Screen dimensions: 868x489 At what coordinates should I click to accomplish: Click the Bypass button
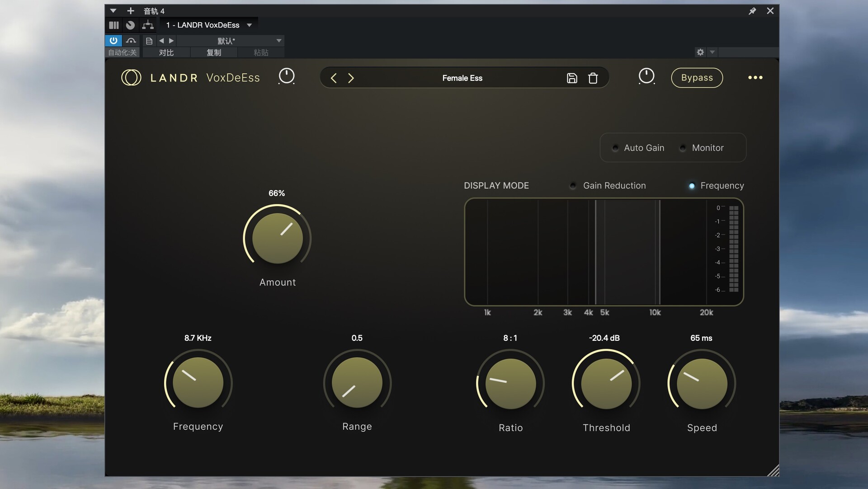click(697, 78)
